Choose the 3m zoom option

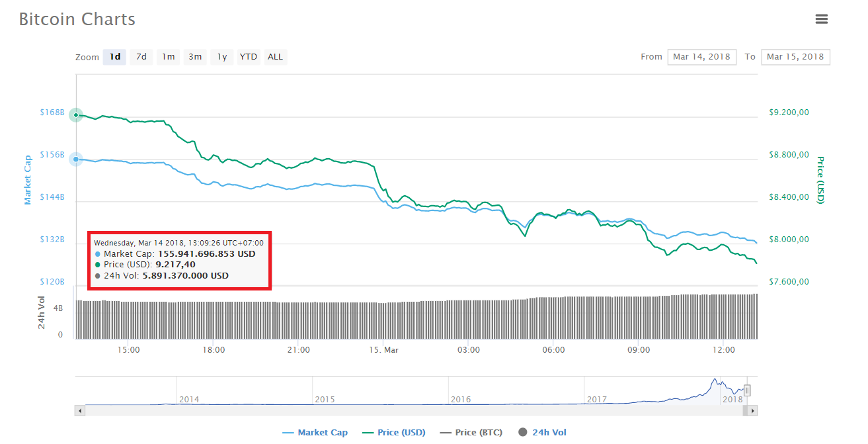(x=195, y=57)
